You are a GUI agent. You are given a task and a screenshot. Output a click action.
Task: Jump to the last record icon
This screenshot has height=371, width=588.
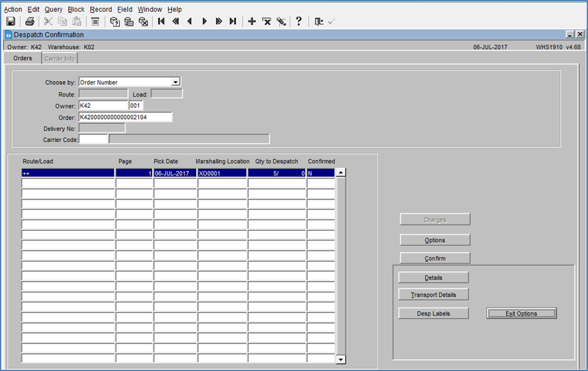coord(233,21)
